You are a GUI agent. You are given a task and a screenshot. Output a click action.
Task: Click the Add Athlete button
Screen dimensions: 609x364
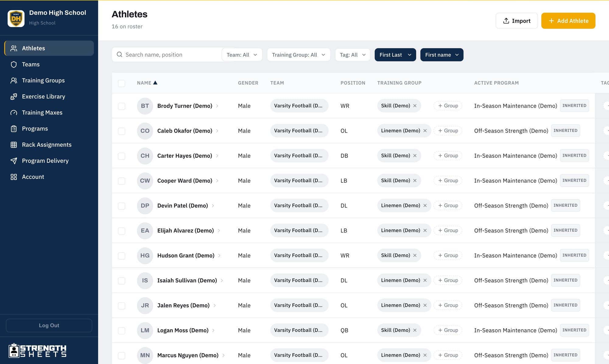click(568, 21)
